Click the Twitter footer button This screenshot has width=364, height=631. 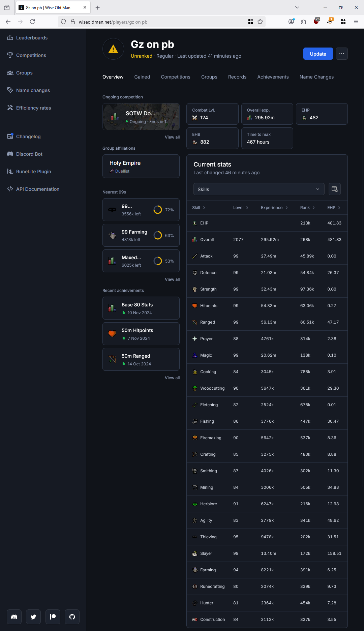click(x=33, y=617)
